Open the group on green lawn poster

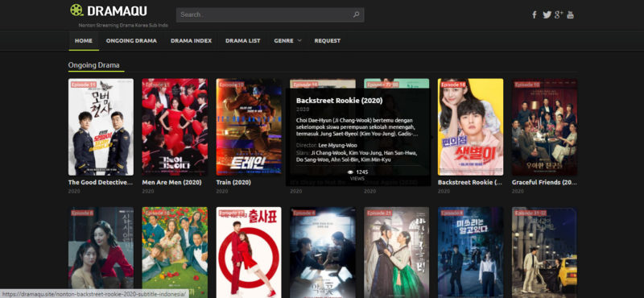point(175,252)
